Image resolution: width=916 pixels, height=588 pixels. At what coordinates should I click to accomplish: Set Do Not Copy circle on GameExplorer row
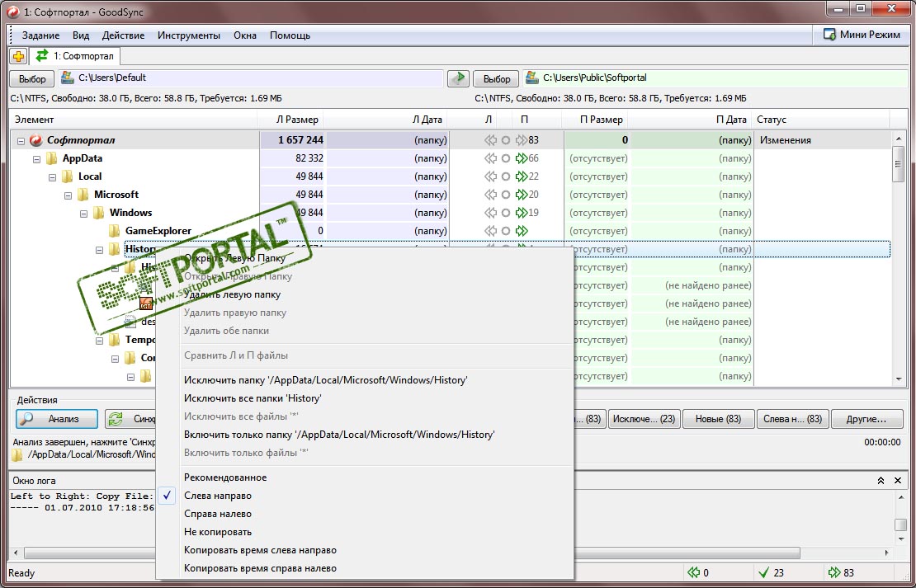506,231
